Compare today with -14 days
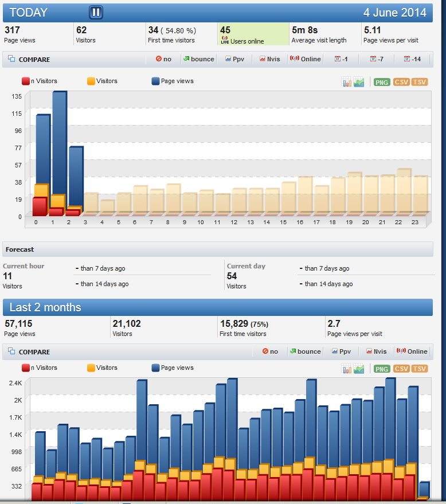This screenshot has width=446, height=504. (412, 59)
